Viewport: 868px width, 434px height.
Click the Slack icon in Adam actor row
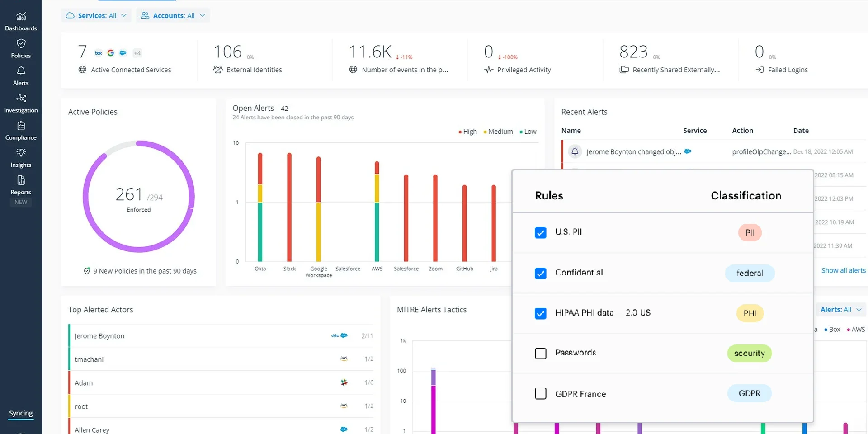(344, 382)
